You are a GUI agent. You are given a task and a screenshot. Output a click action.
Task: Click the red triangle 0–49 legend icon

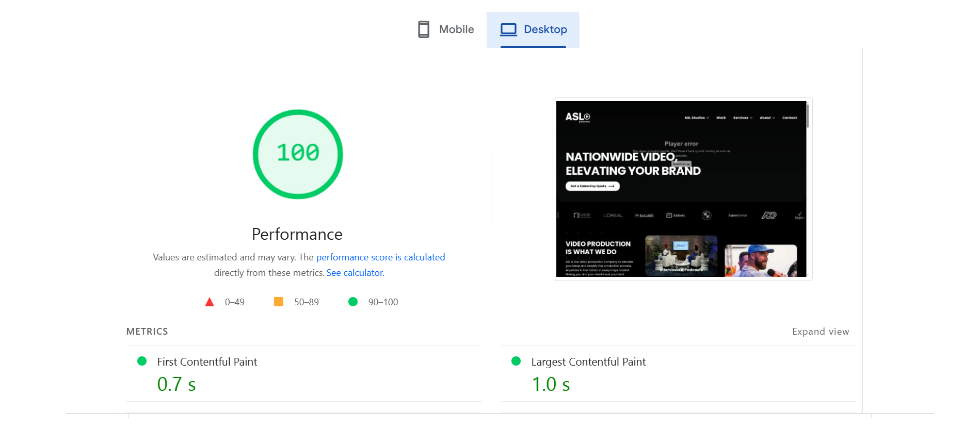point(209,302)
